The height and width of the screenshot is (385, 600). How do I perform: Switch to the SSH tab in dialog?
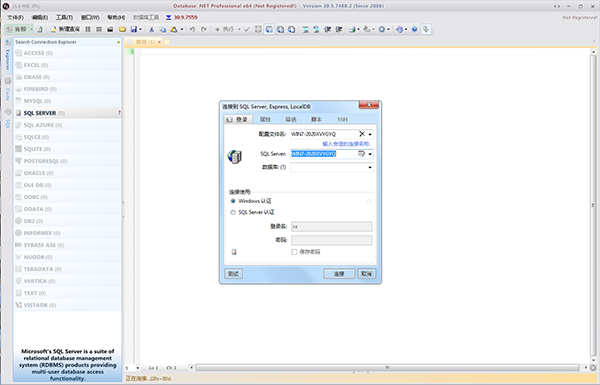[342, 119]
